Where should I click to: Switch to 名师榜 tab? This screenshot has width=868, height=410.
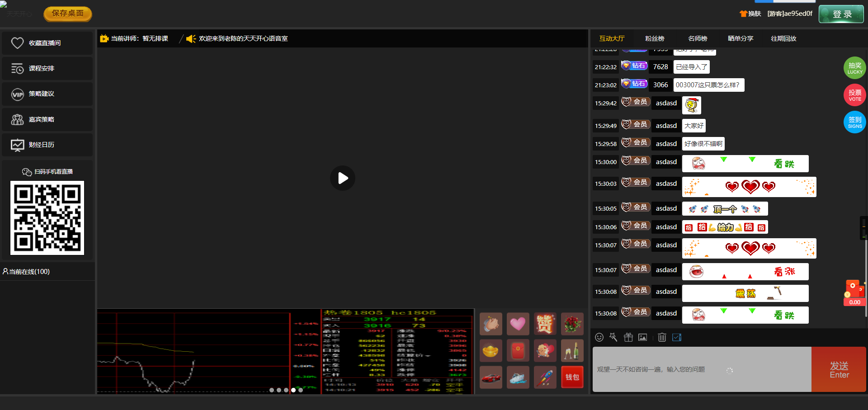[698, 38]
